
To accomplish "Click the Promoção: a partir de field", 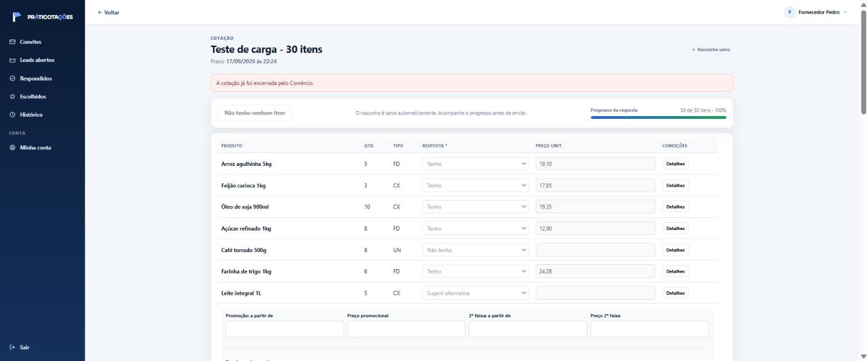I will point(285,329).
